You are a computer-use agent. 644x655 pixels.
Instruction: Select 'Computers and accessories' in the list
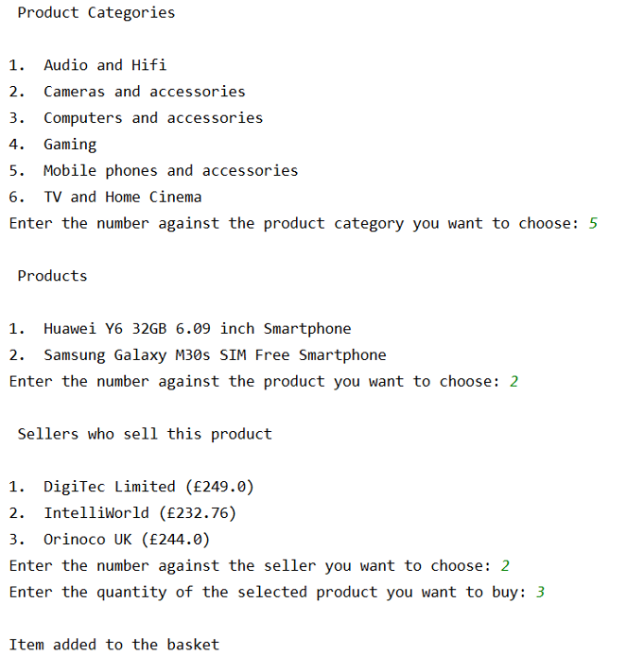(152, 118)
